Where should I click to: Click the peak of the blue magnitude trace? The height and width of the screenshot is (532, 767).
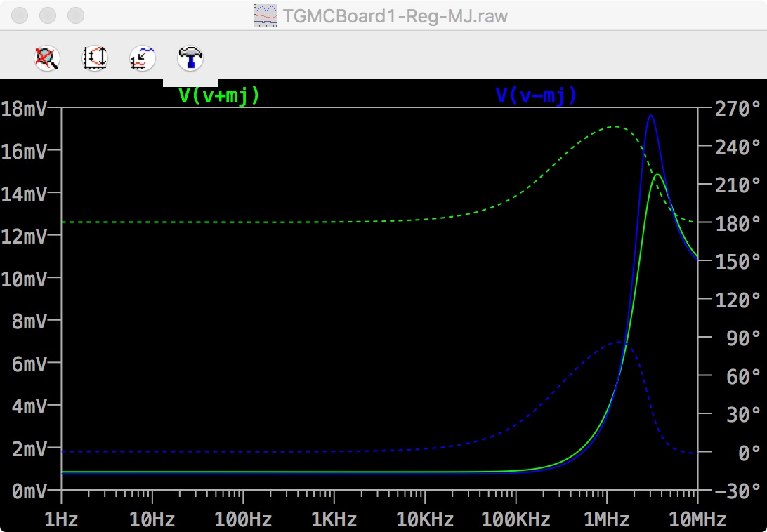coord(650,116)
